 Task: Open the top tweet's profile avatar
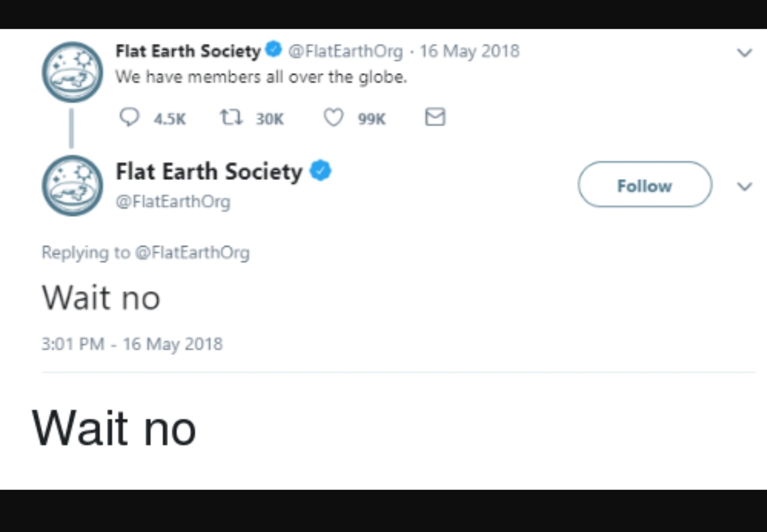coord(72,72)
